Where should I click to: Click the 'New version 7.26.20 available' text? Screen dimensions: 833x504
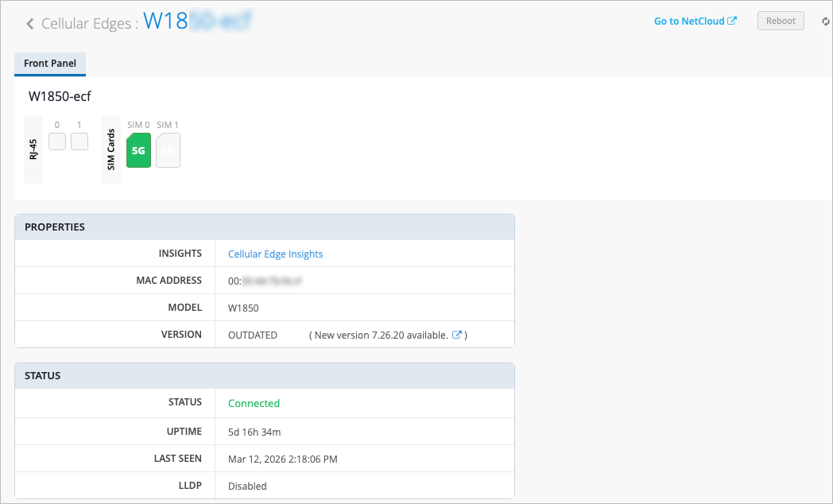tap(381, 335)
